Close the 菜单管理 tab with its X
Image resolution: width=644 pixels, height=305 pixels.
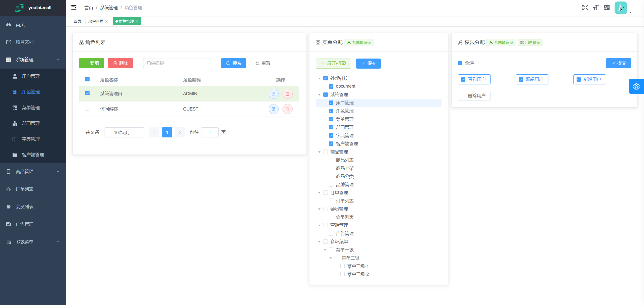tap(106, 22)
